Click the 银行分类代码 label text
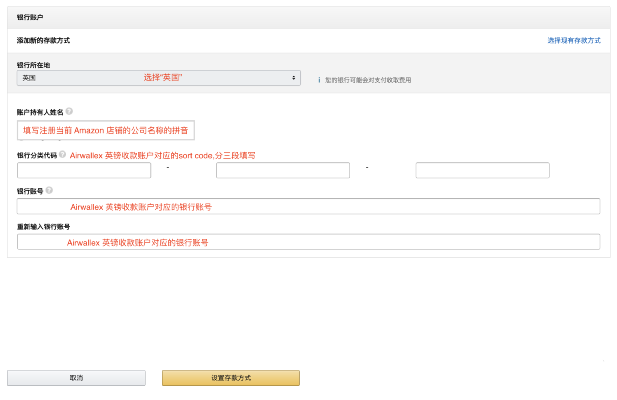Image resolution: width=617 pixels, height=400 pixels. [36, 155]
